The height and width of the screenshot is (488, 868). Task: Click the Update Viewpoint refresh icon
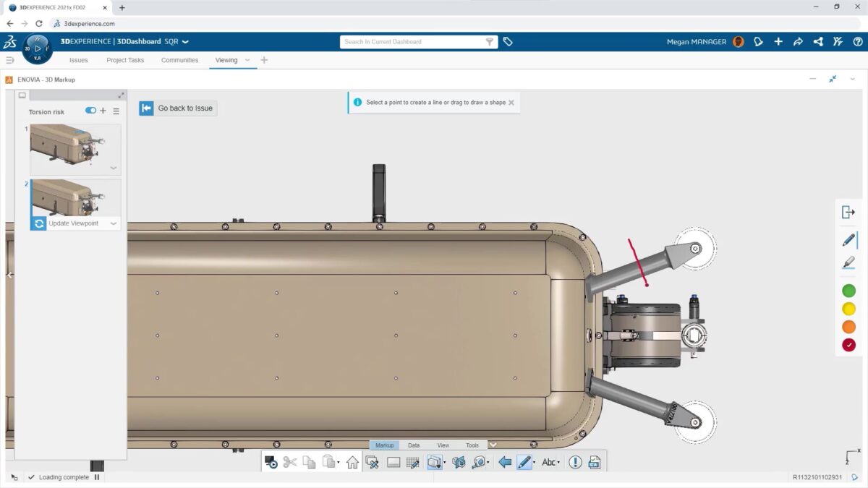point(39,223)
